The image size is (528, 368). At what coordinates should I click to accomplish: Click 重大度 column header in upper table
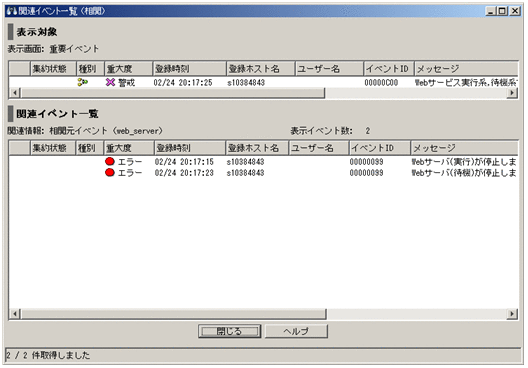pos(128,69)
